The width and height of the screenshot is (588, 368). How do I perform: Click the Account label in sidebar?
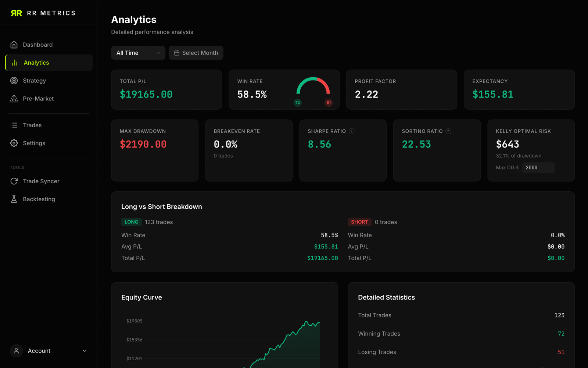point(39,351)
